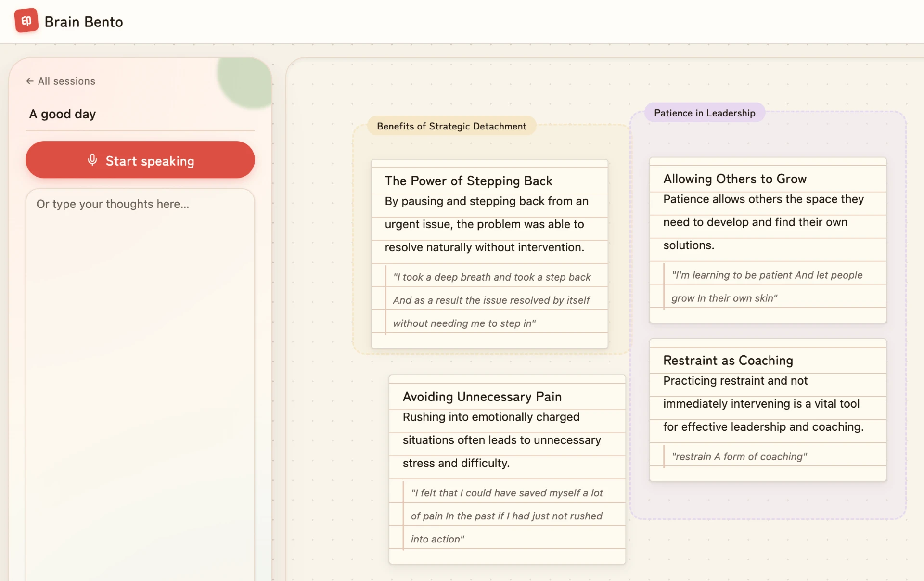The width and height of the screenshot is (924, 581).
Task: Click the quote 'I felt that I could have saved myself'
Action: (x=507, y=516)
